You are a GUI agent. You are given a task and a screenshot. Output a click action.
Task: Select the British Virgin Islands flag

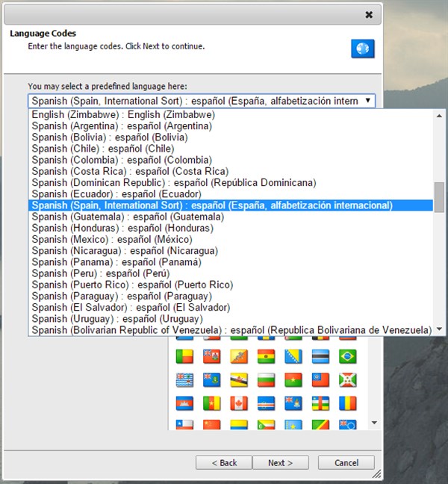tap(211, 380)
